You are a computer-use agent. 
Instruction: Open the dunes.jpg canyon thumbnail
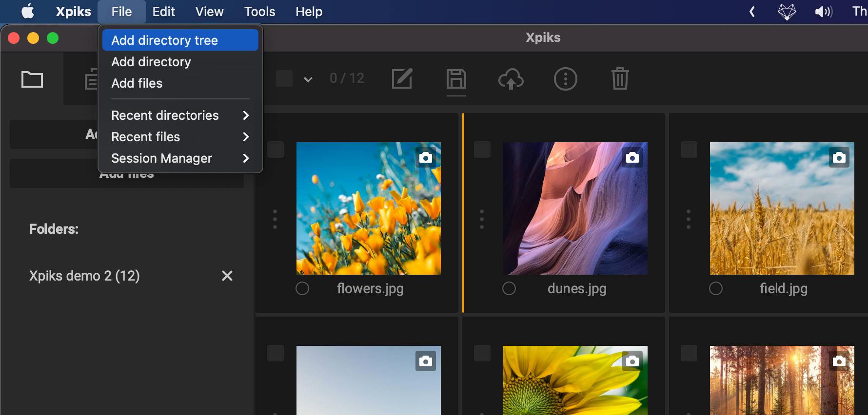coord(575,208)
